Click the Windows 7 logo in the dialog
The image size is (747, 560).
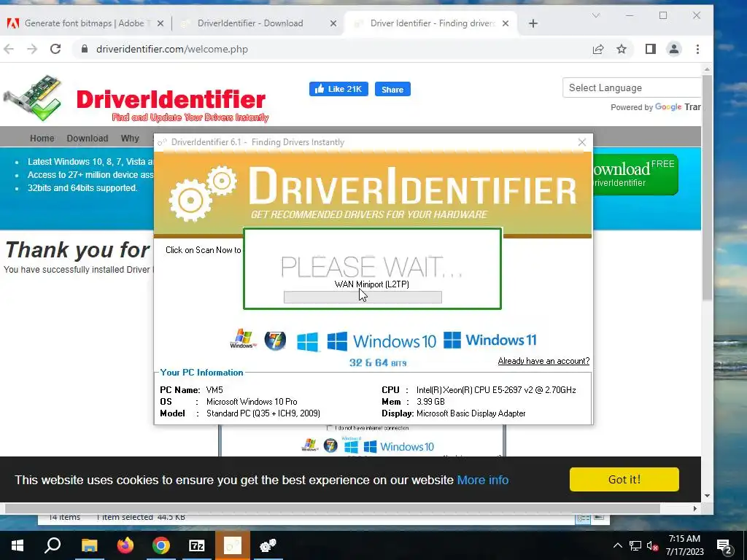click(275, 341)
